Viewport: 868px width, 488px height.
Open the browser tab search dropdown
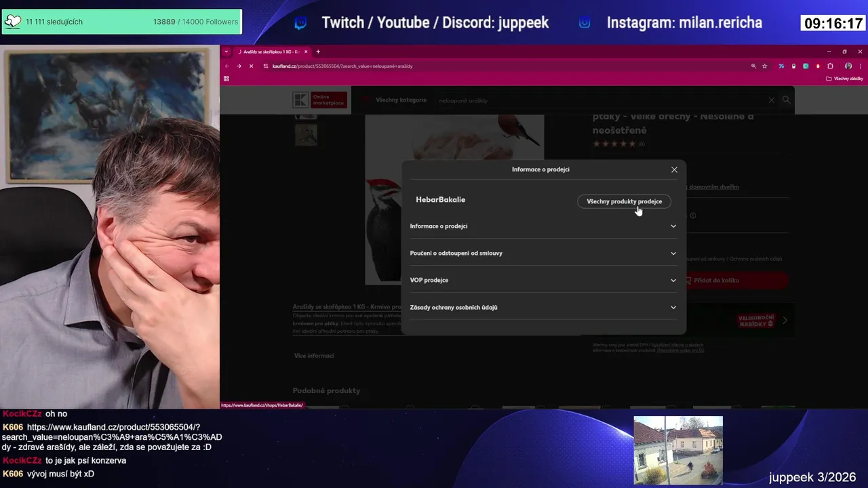226,52
